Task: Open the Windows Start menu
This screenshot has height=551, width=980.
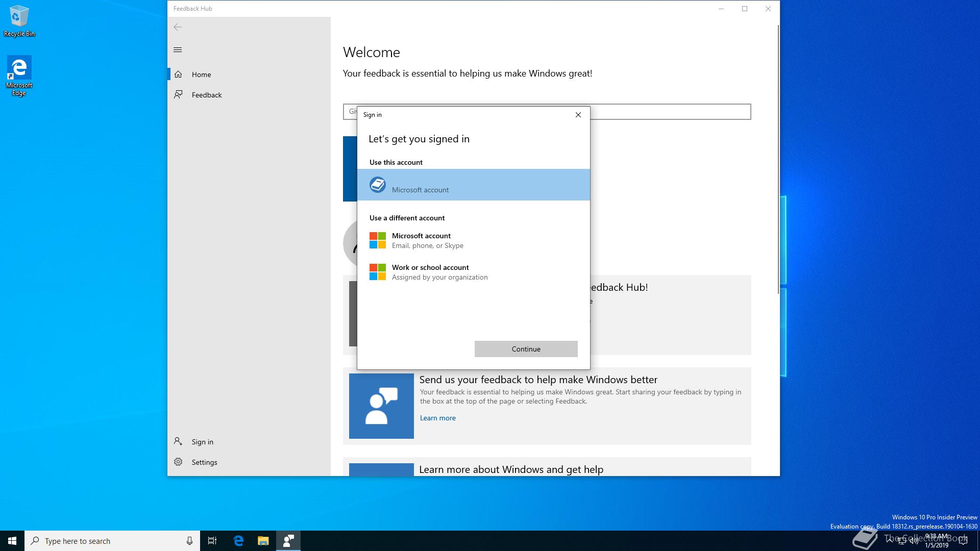Action: coord(12,541)
